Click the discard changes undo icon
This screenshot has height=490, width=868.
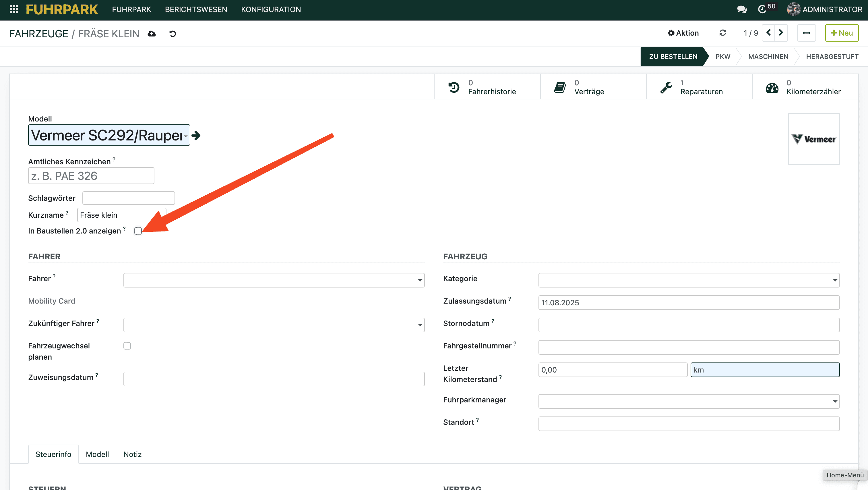click(x=173, y=33)
